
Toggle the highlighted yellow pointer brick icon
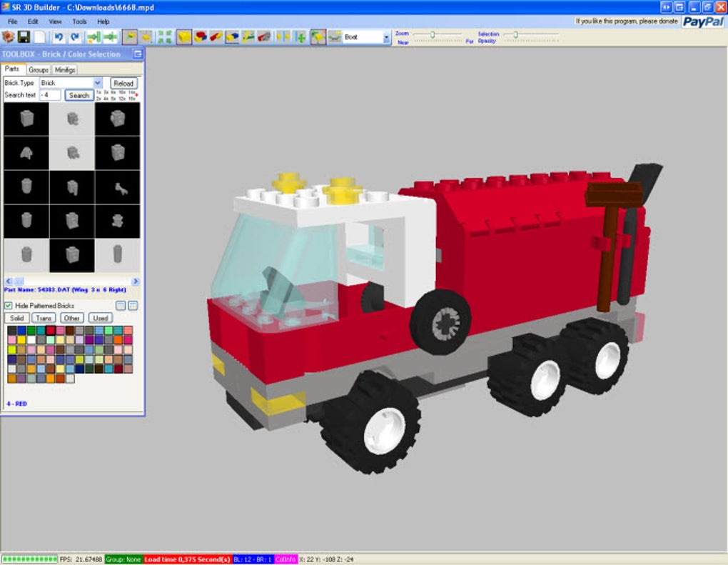pos(130,37)
